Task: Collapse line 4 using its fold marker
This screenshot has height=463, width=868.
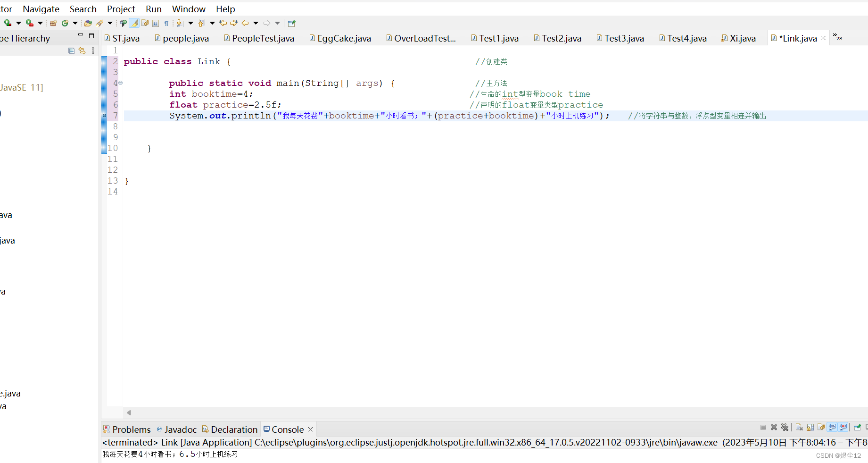Action: [x=121, y=83]
